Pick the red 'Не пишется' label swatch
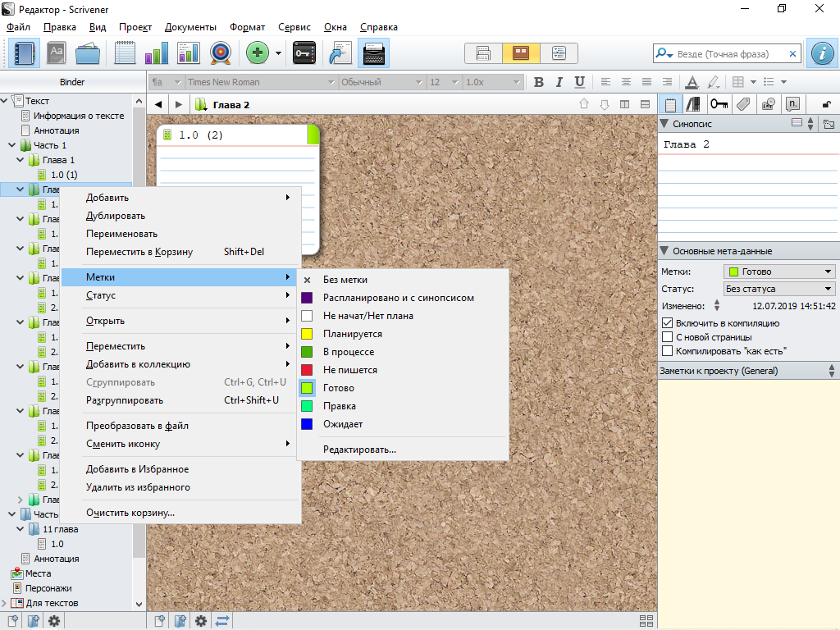Screen dimensions: 840x630 [x=307, y=370]
